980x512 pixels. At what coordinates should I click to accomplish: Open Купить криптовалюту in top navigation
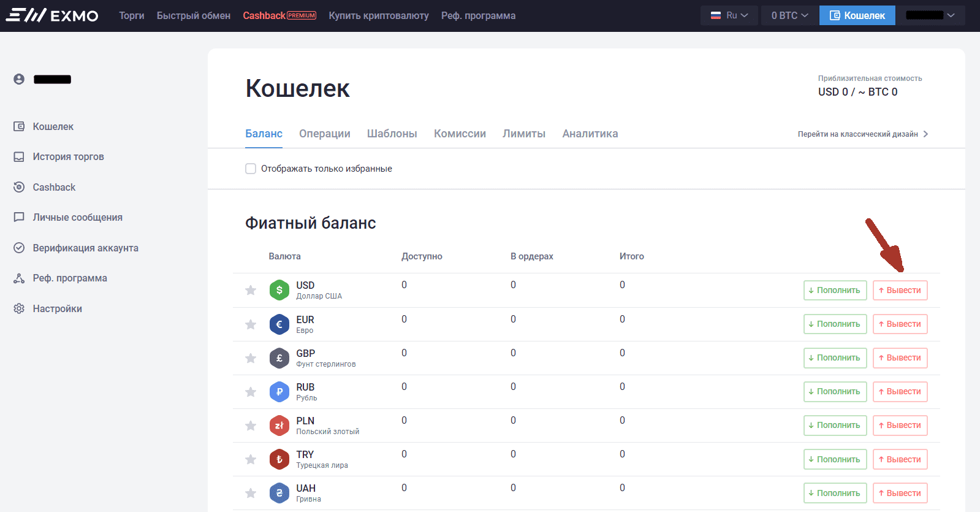(x=379, y=15)
